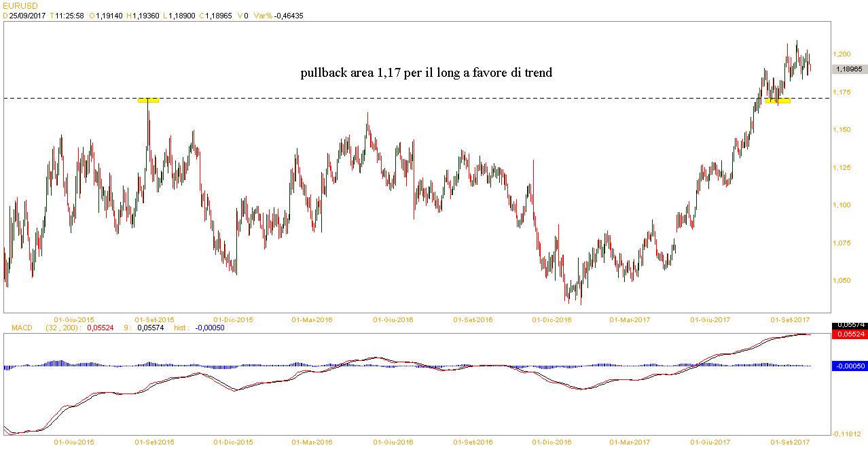Click 01-Dic-2016 on the price chart time axis
Viewport: 868px width, 454px height.
click(551, 319)
